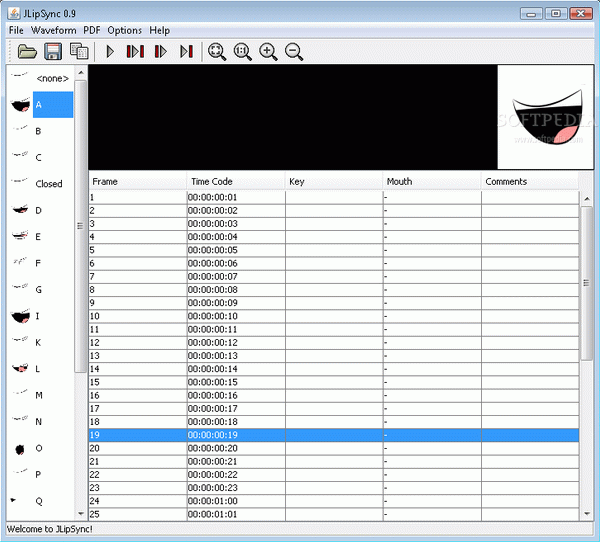
Task: Click the frame table scroll-down arrow
Action: [x=587, y=514]
